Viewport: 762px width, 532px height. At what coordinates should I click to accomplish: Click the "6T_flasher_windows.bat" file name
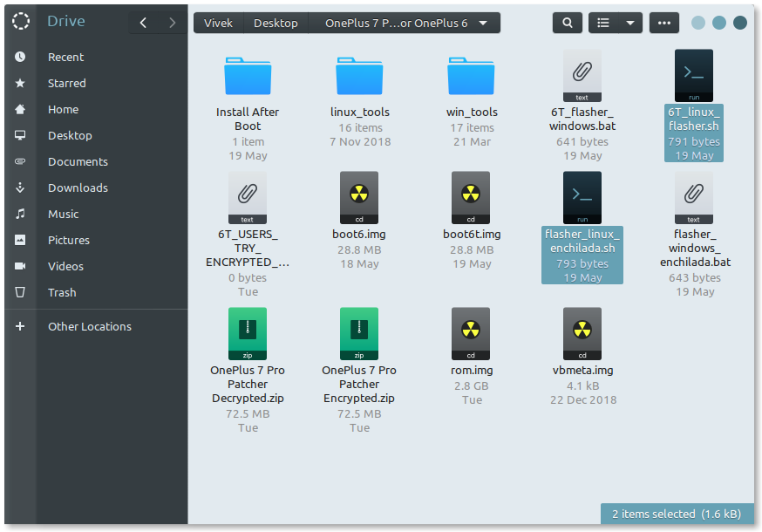coord(582,119)
